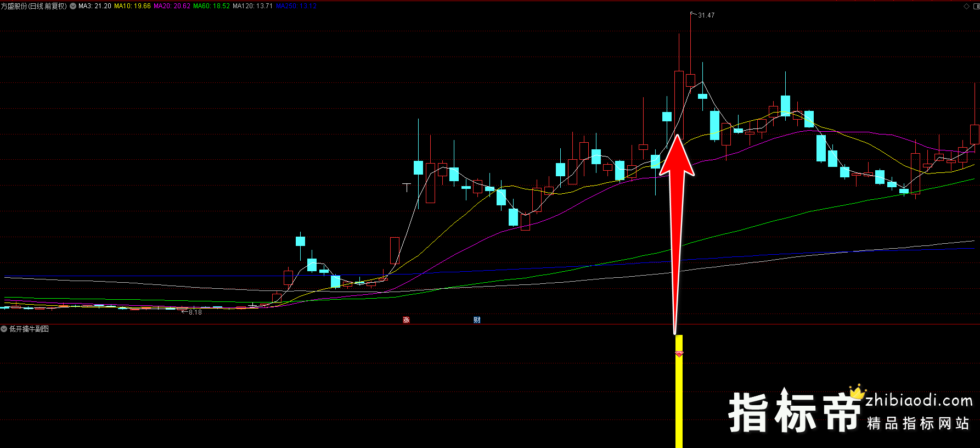Click the red 涨 event marker
This screenshot has height=448, width=980.
pos(406,320)
